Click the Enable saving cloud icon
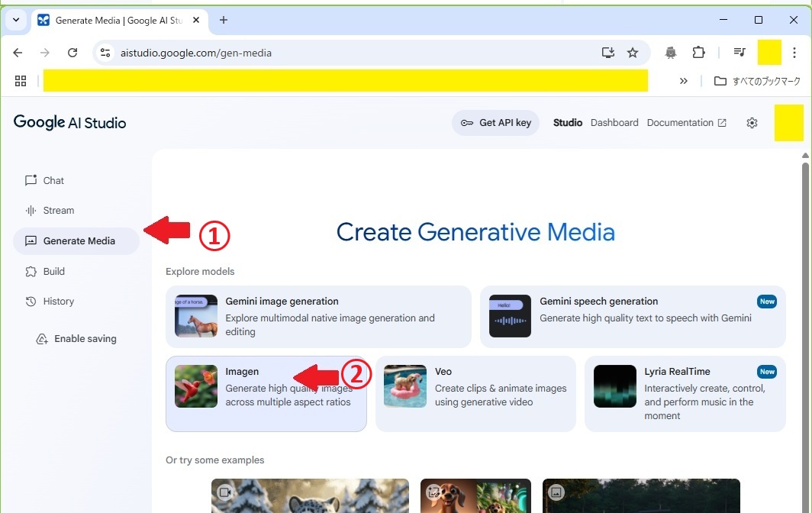This screenshot has width=812, height=513. 42,339
